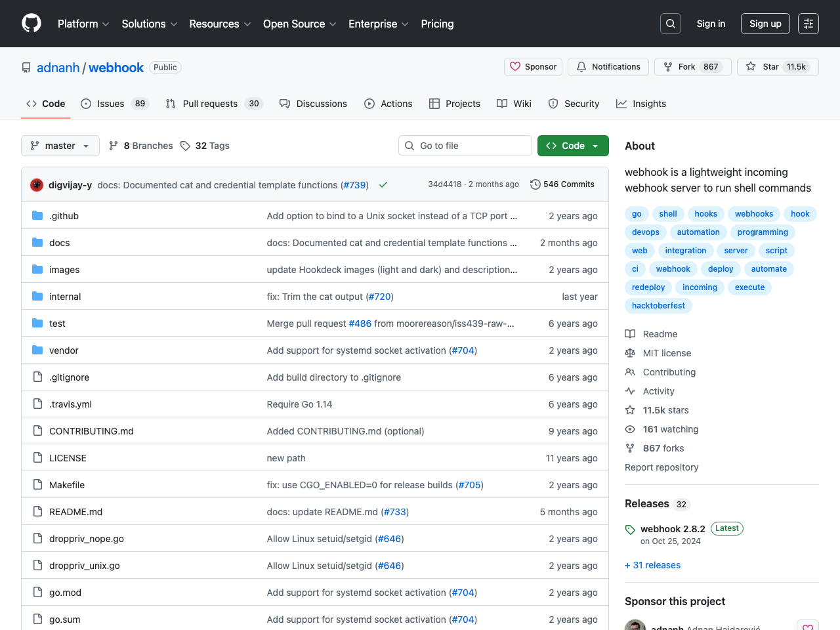The height and width of the screenshot is (630, 840).
Task: Click the tag icon next to webhook 2.8.2
Action: [630, 529]
